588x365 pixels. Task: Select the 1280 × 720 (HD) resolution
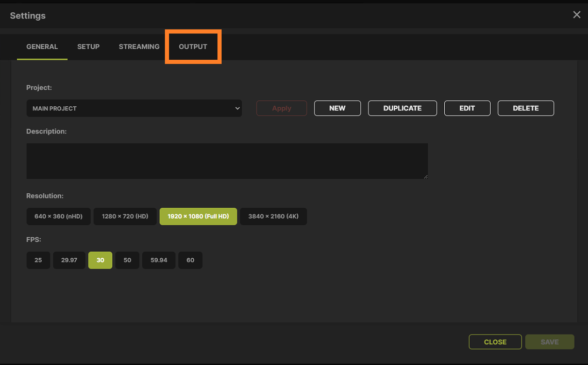125,216
